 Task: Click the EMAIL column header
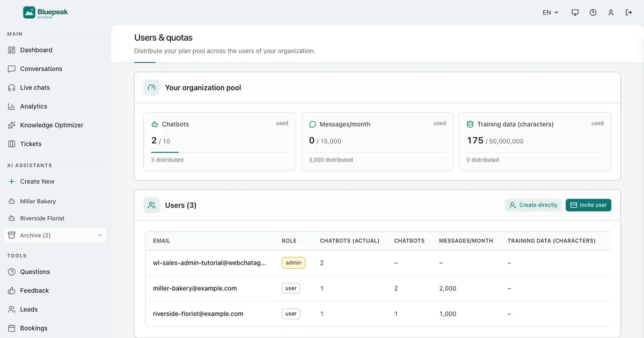click(x=162, y=241)
